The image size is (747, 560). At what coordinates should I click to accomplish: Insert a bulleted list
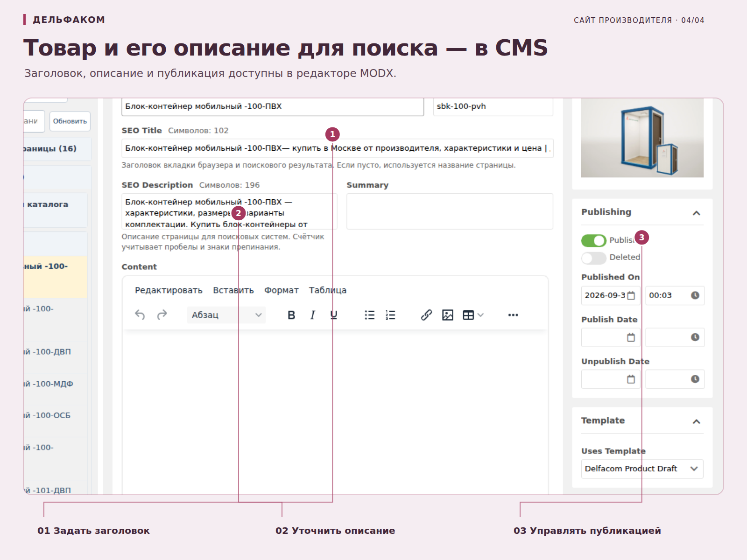click(370, 315)
